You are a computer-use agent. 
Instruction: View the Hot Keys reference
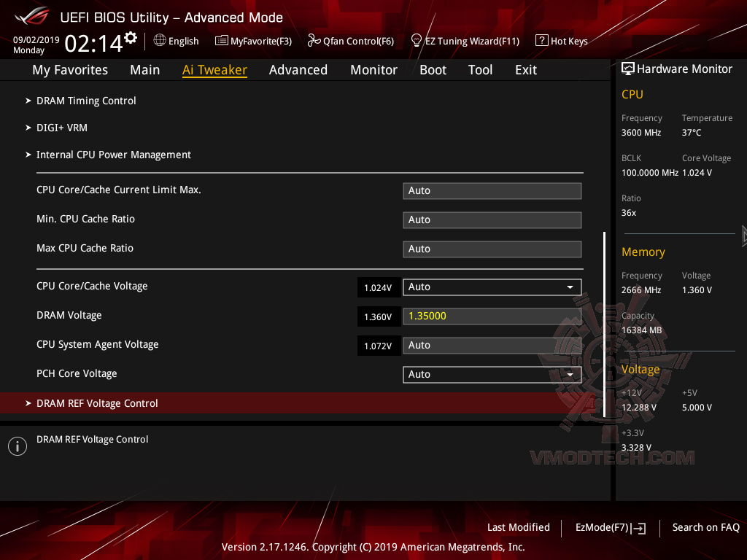562,41
